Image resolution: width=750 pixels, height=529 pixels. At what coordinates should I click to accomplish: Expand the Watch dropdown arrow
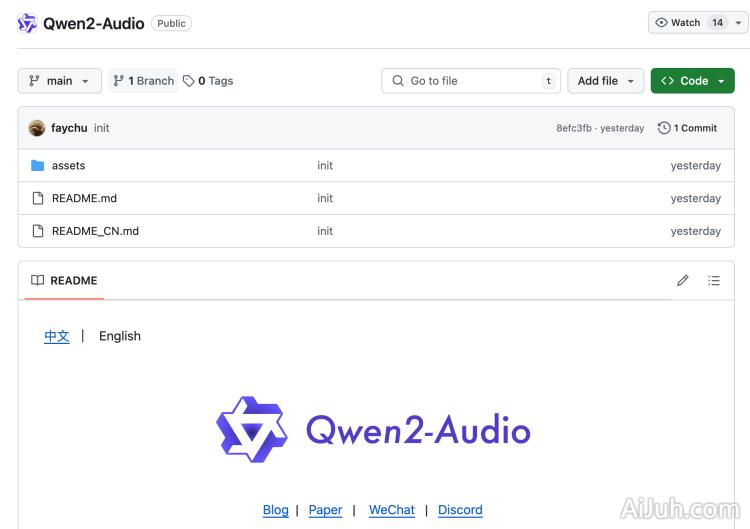[x=738, y=23]
